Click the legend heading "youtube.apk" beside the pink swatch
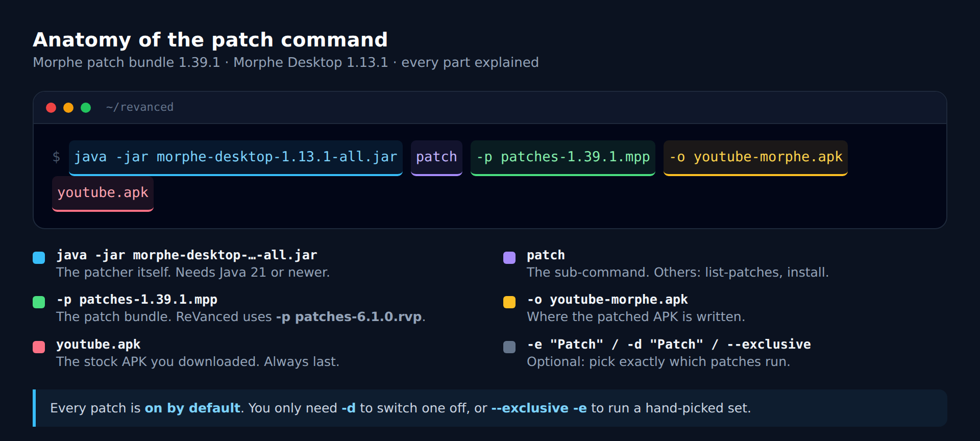This screenshot has height=441, width=980. 99,345
